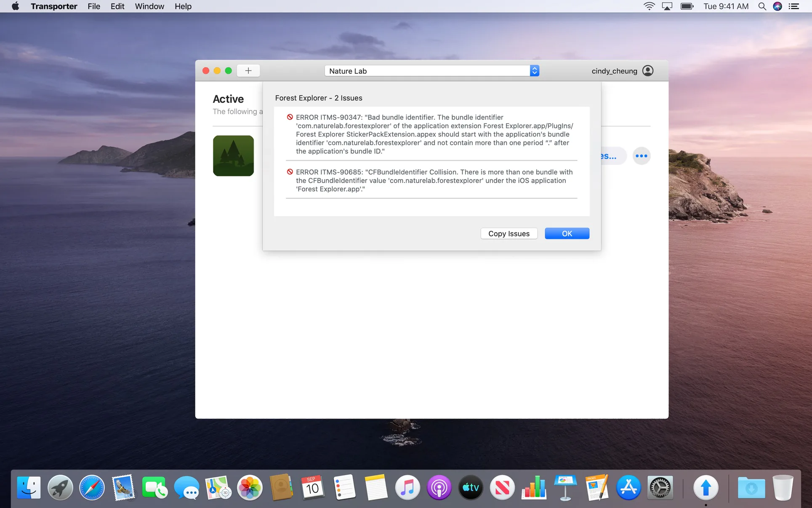Image resolution: width=812 pixels, height=508 pixels.
Task: Open the Downloads folder in the Dock
Action: pos(751,488)
